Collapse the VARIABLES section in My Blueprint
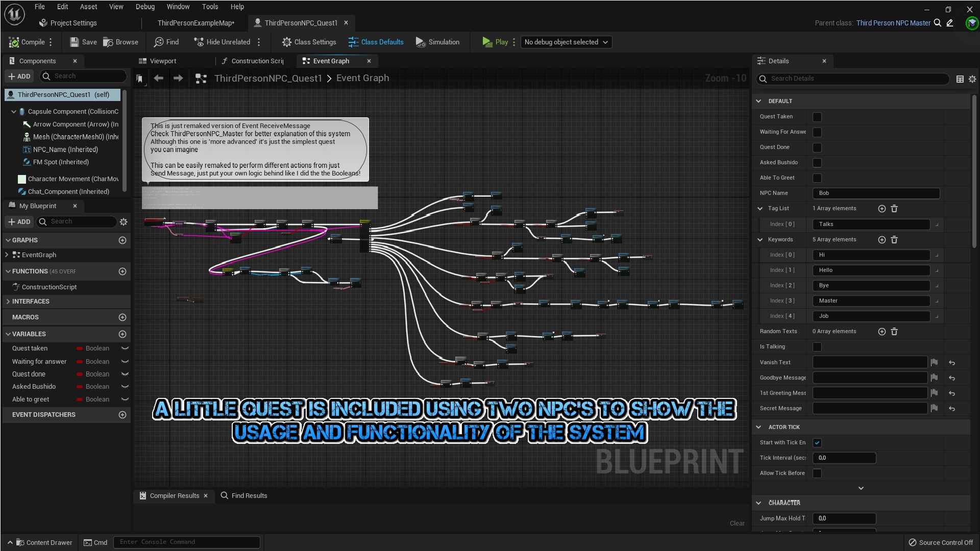The image size is (980, 551). [8, 334]
